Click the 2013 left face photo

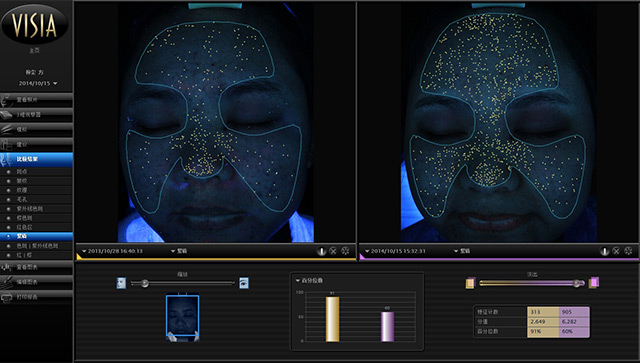coord(216,122)
